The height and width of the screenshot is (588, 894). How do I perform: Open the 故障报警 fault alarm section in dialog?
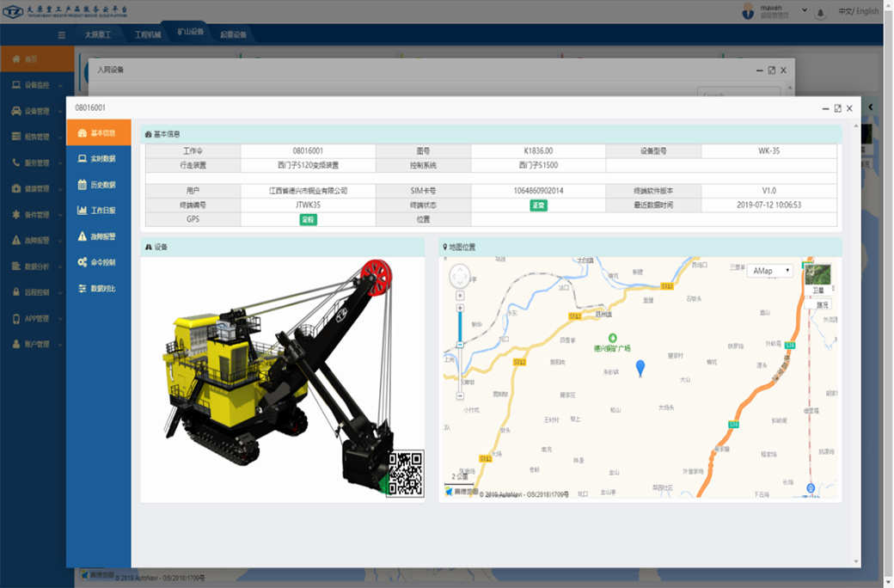point(98,236)
